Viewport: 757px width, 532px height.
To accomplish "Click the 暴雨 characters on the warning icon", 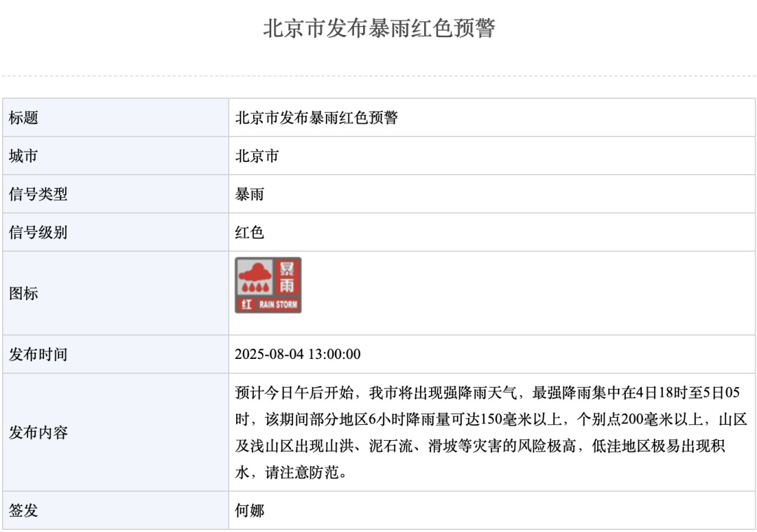I will 287,277.
